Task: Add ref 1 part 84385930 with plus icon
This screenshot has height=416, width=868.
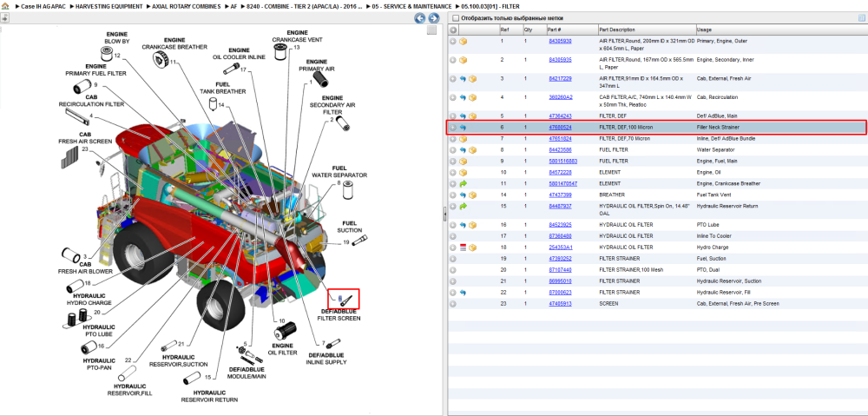Action: [453, 42]
